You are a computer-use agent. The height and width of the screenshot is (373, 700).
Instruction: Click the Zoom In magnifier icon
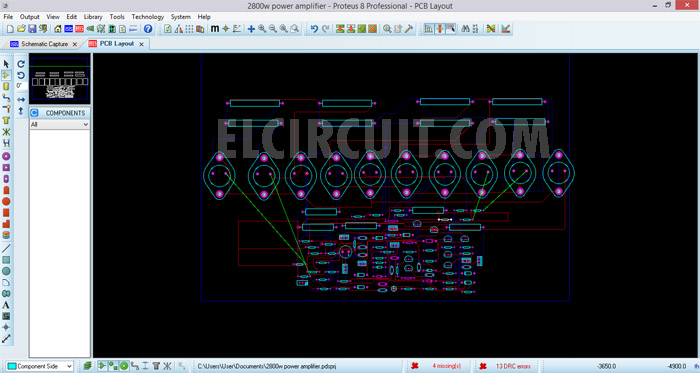(262, 29)
